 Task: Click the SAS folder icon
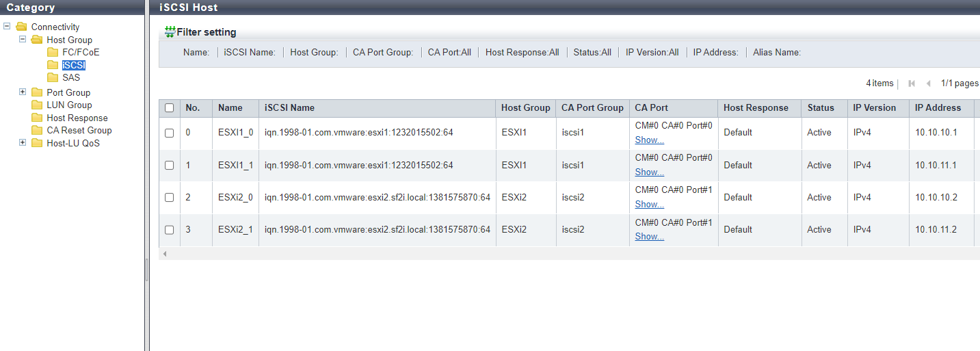click(53, 78)
